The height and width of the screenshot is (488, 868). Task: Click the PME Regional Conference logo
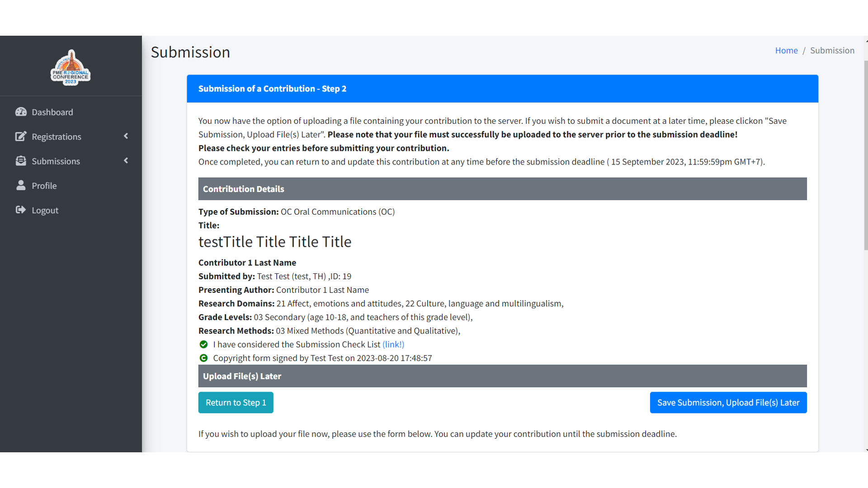(71, 67)
